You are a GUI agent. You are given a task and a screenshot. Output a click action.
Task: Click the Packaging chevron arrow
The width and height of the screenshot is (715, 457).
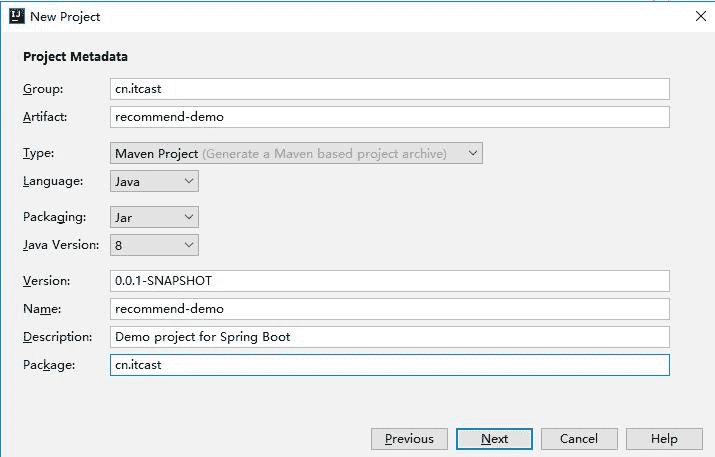coord(189,217)
